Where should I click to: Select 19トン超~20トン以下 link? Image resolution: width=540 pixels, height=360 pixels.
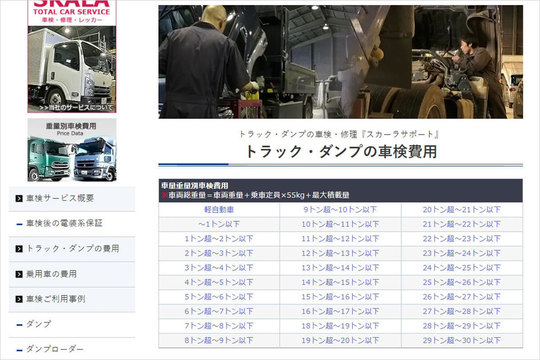(340, 340)
